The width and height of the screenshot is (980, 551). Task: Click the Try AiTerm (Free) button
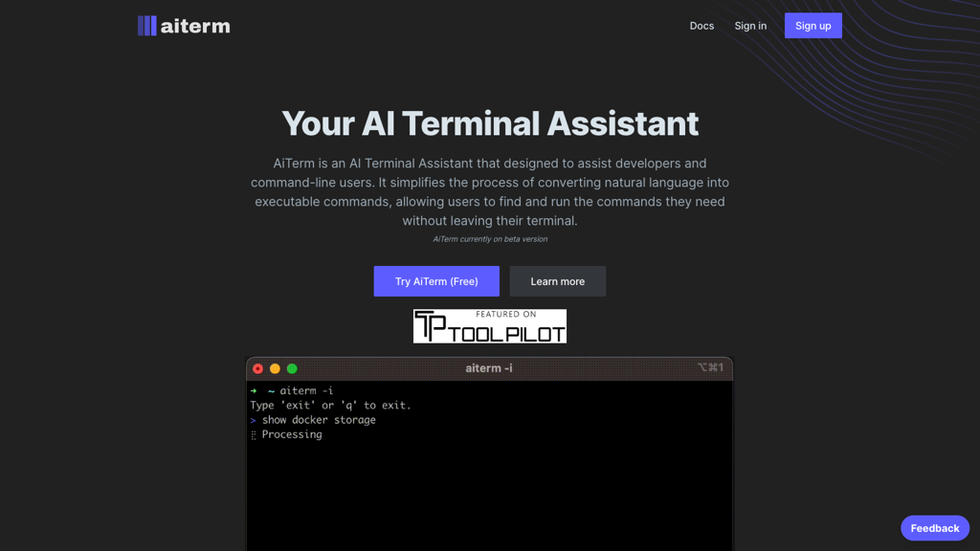436,280
